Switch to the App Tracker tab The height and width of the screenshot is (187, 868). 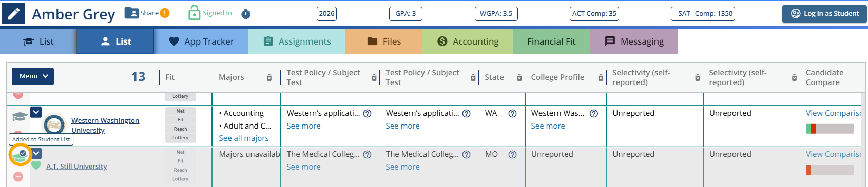click(x=201, y=41)
